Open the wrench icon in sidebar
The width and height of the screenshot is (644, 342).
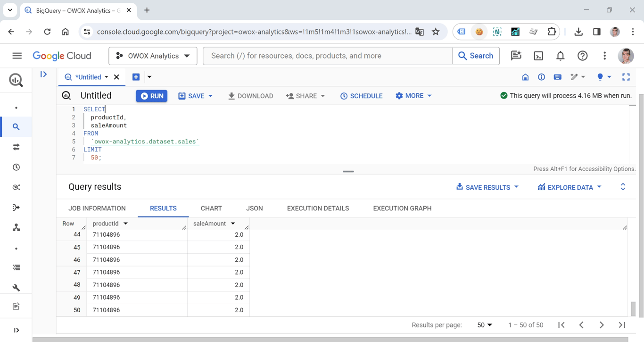coord(16,288)
